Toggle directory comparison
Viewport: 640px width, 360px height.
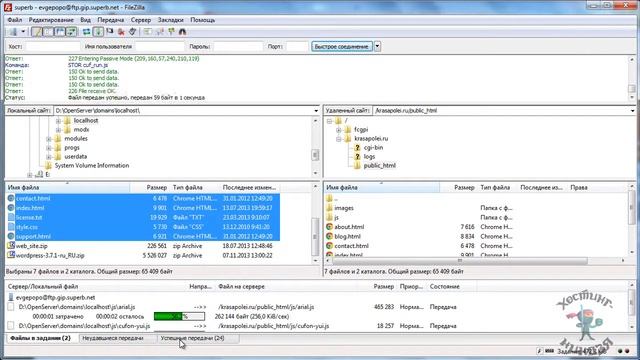[x=160, y=31]
